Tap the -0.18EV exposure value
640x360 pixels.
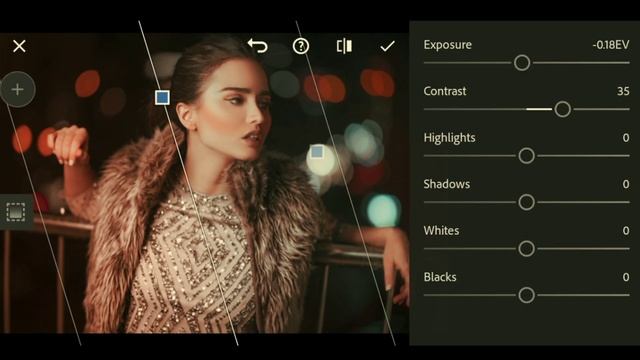point(611,44)
